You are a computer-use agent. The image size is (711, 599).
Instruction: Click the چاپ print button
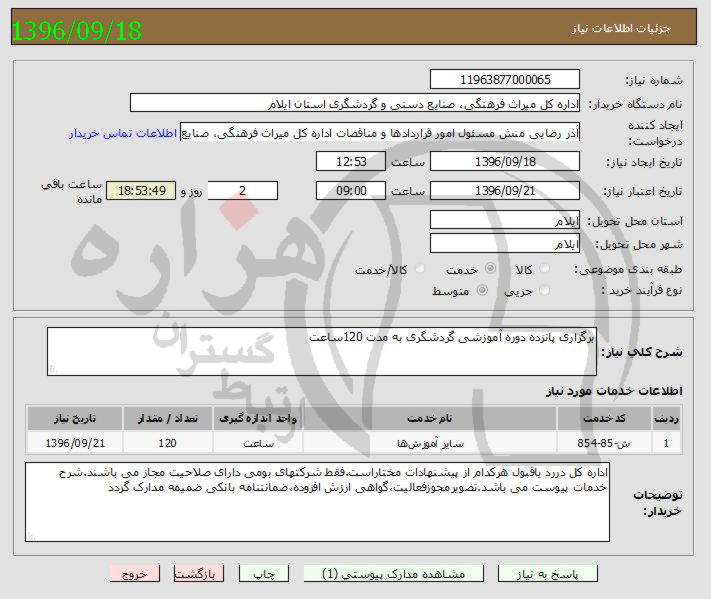tap(264, 574)
